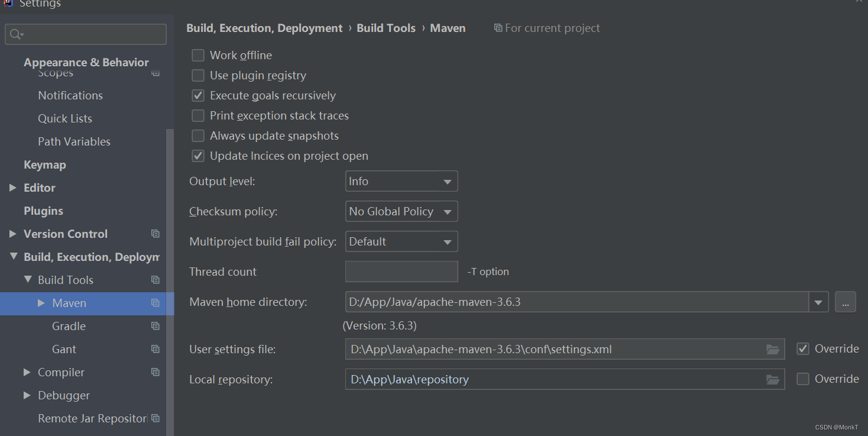Viewport: 868px width, 436px height.
Task: Open the Plugins settings page
Action: (x=43, y=211)
